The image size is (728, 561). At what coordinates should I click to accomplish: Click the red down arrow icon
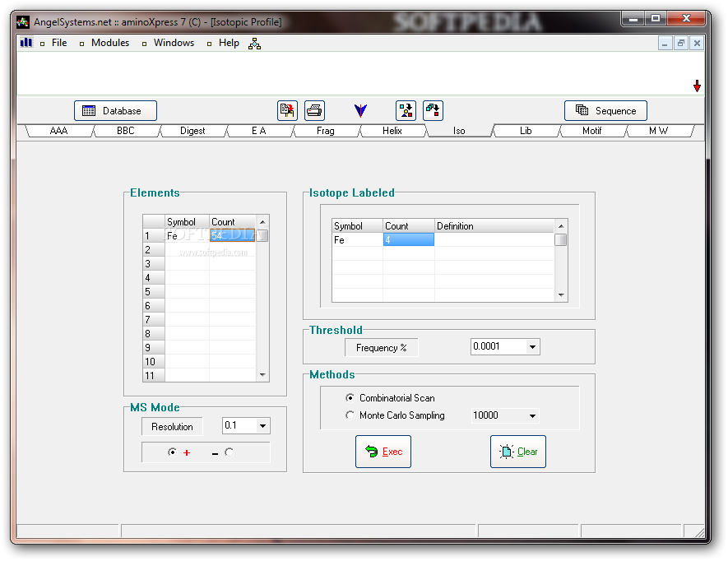point(697,86)
